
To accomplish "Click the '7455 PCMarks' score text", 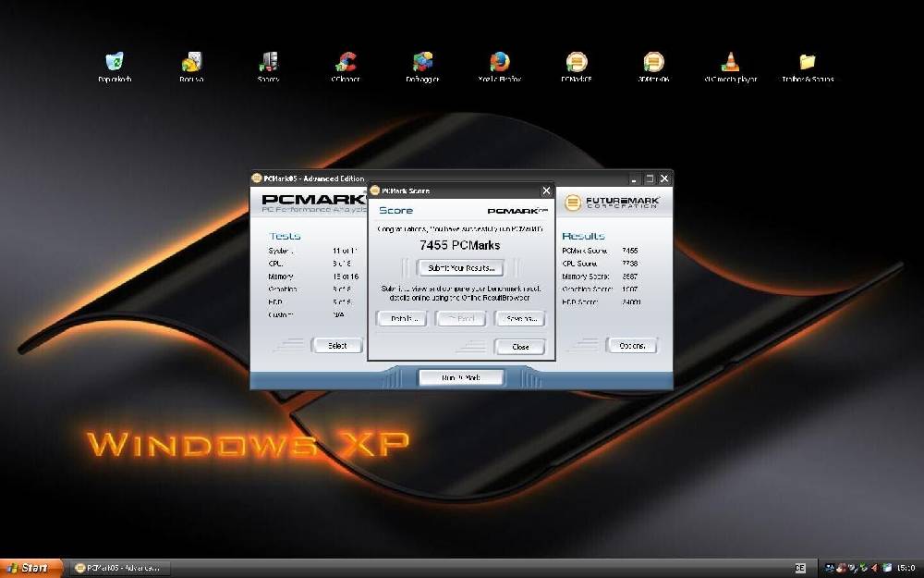I will 460,245.
